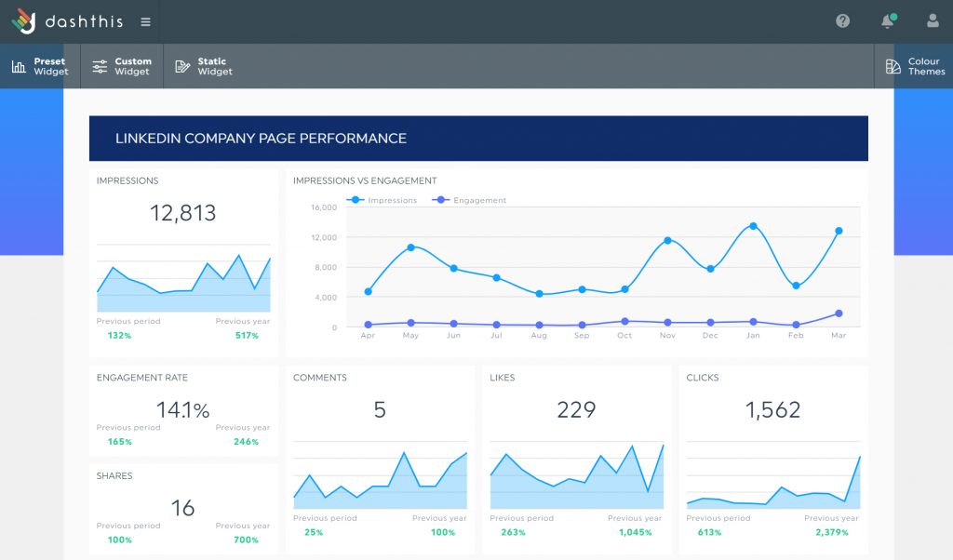The height and width of the screenshot is (560, 953).
Task: Click the Static Widget pencil icon
Action: 182,66
